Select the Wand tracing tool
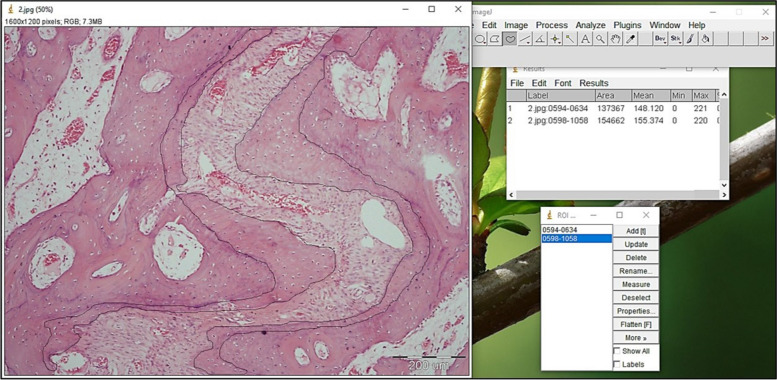 click(570, 39)
